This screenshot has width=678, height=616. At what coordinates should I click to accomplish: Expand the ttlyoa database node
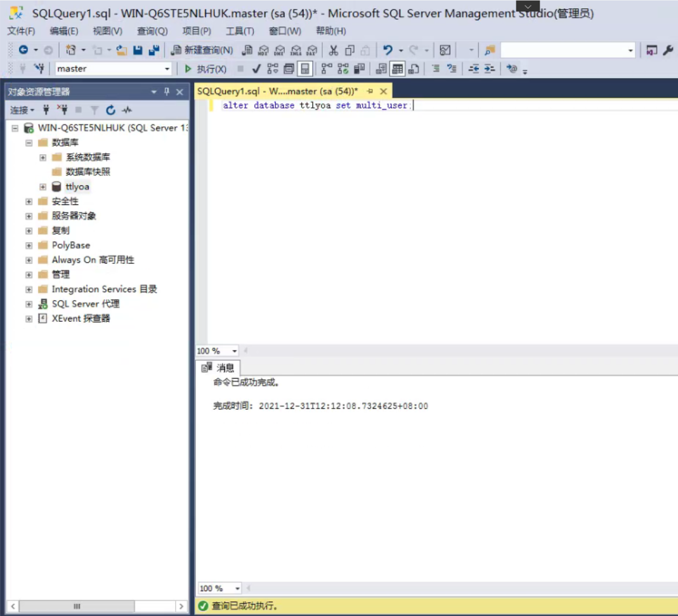[x=42, y=187]
